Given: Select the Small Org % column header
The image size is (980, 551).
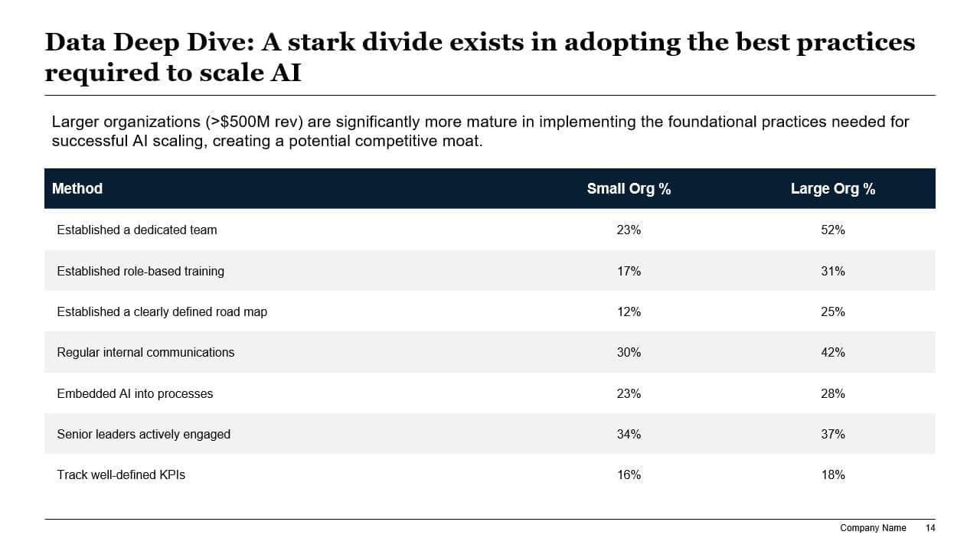Looking at the screenshot, I should 629,189.
